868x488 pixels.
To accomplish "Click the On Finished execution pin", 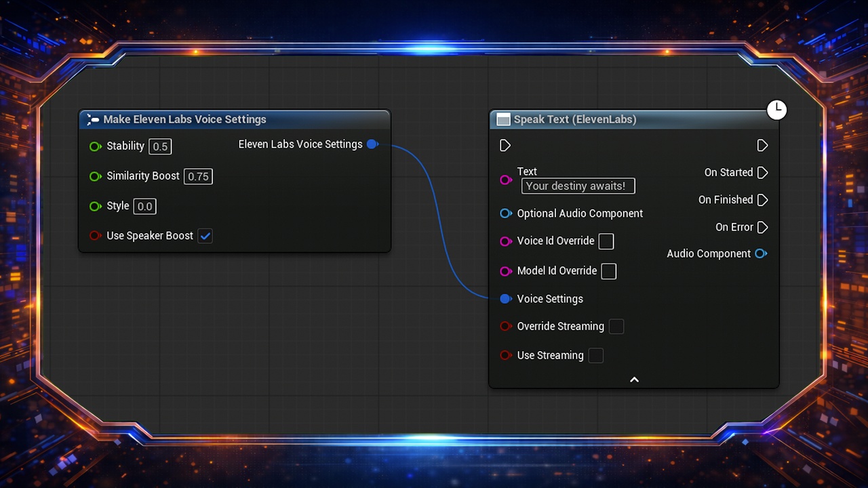I will coord(762,200).
